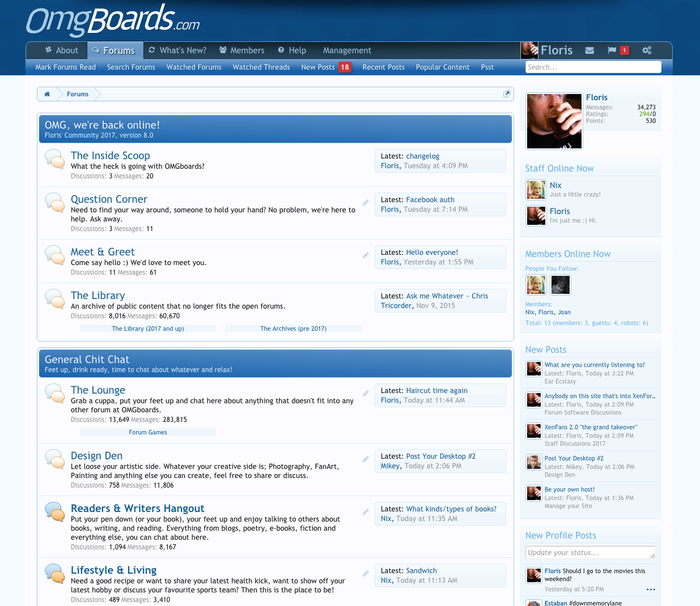This screenshot has height=606, width=700.
Task: Click Mark Forums Read
Action: pyautogui.click(x=65, y=67)
